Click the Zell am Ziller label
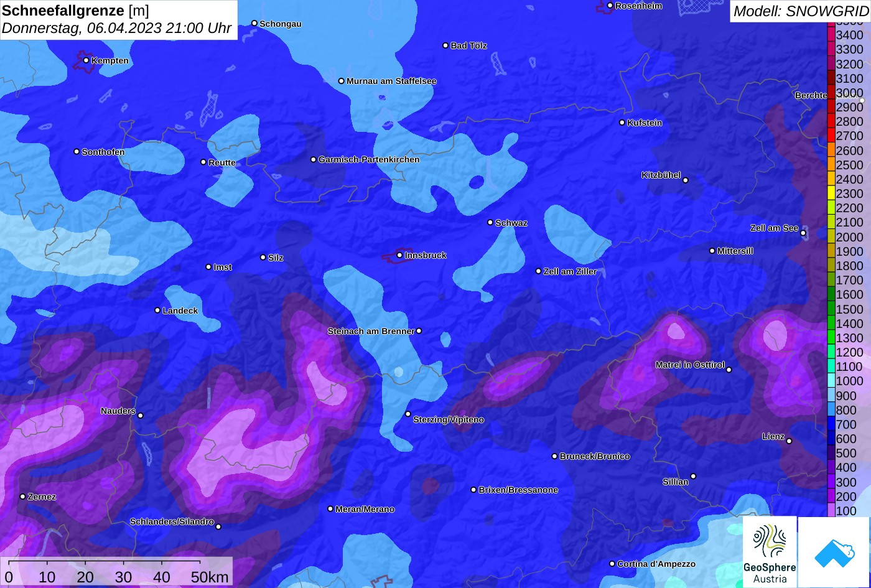871x588 pixels. click(570, 272)
